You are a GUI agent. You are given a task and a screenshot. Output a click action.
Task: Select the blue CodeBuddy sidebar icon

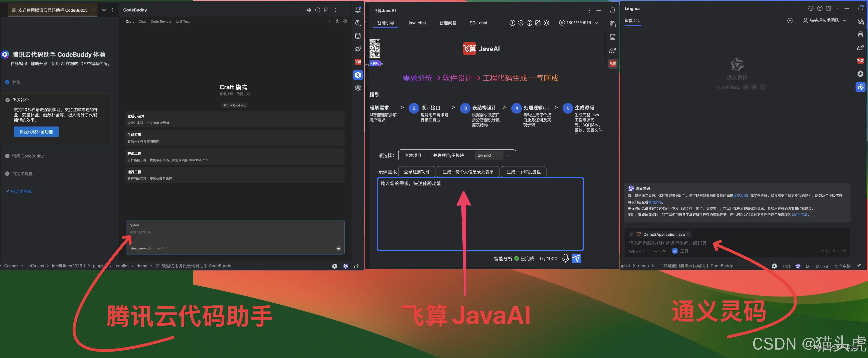click(x=358, y=75)
